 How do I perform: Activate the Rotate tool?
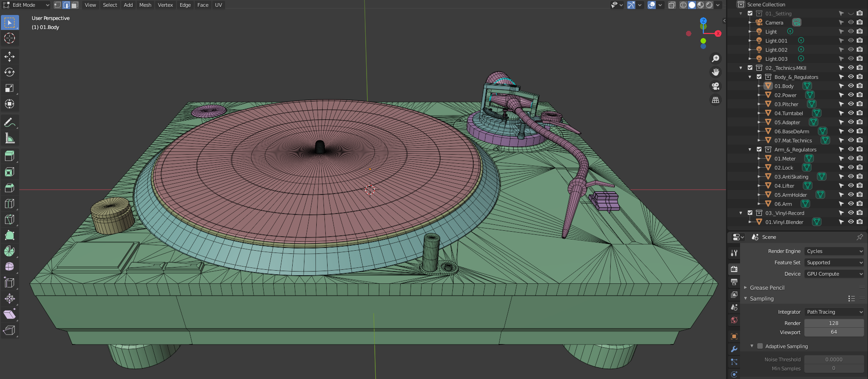10,73
